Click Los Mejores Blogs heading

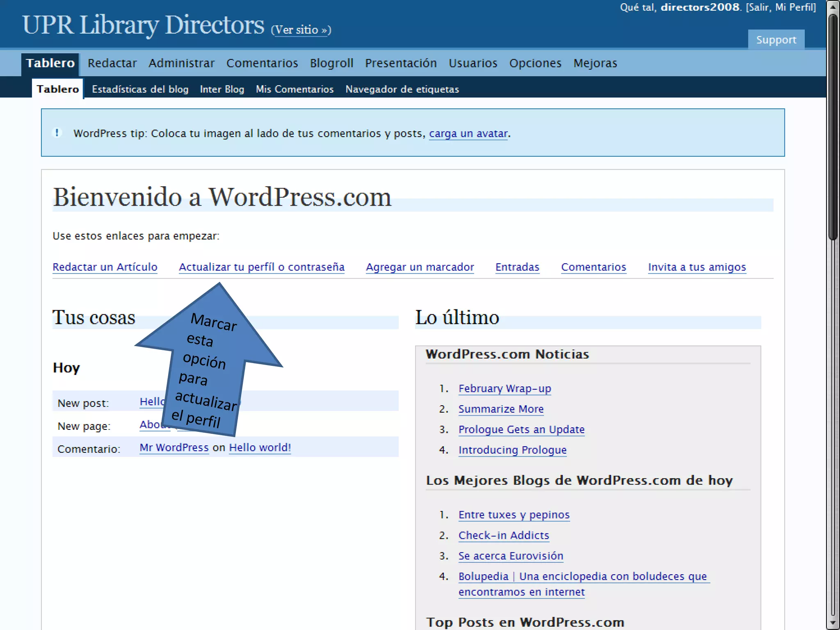(579, 480)
